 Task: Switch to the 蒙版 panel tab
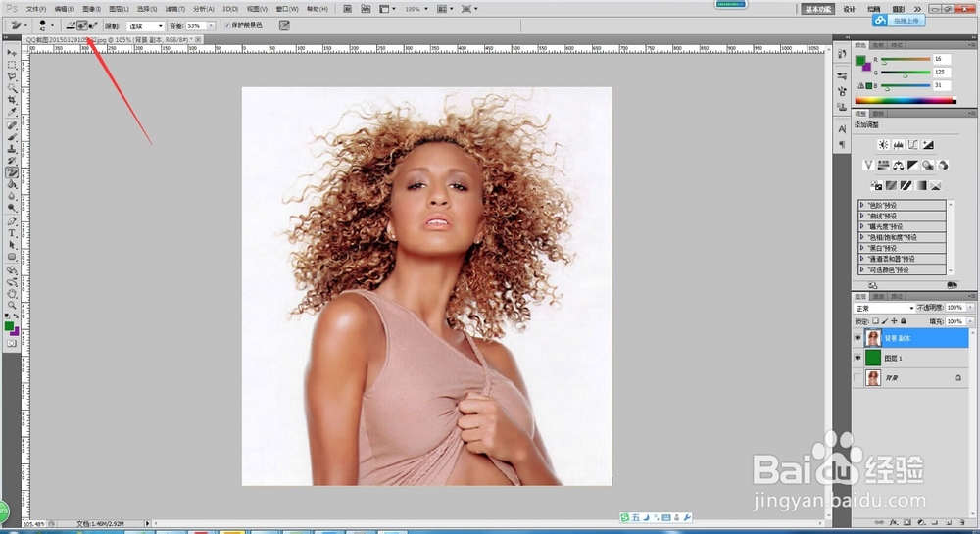click(x=879, y=113)
